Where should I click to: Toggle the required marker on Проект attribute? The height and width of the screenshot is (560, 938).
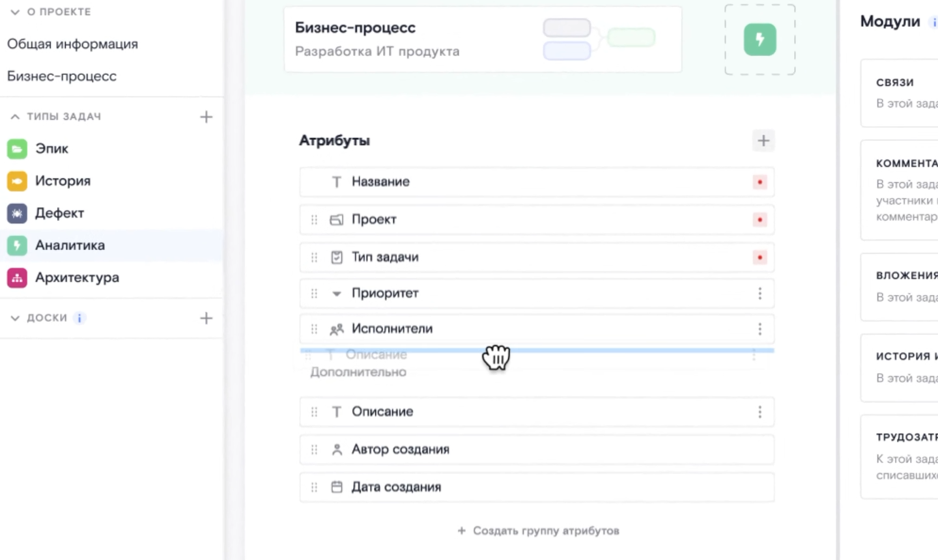tap(760, 219)
